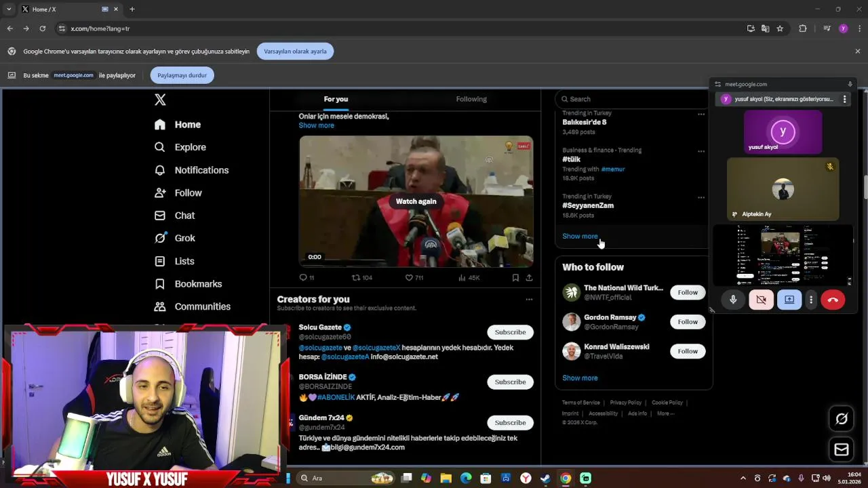Open Communities in the sidebar

pos(193,306)
